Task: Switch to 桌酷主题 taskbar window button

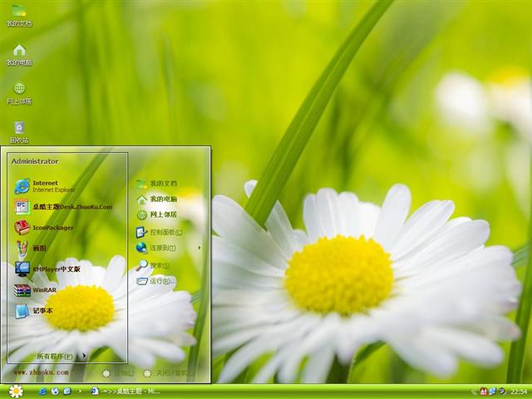Action: pos(126,392)
